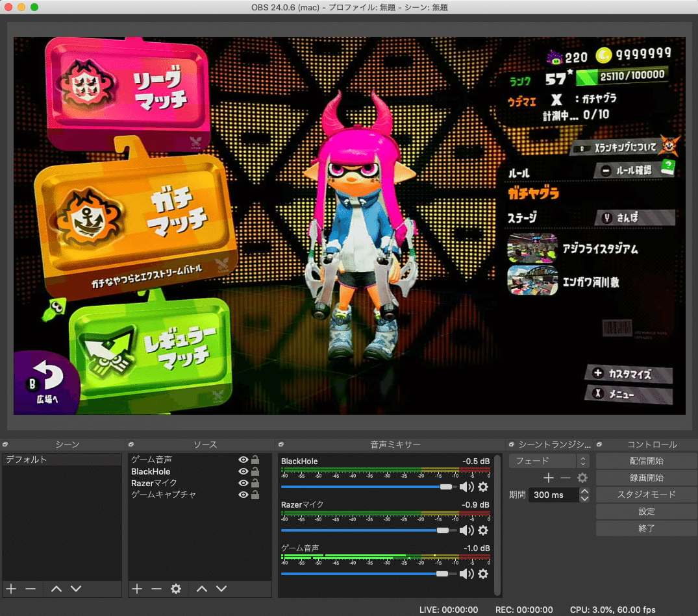Image resolution: width=698 pixels, height=616 pixels.
Task: Click the audio mixer vertical scrollbar
Action: [x=497, y=525]
